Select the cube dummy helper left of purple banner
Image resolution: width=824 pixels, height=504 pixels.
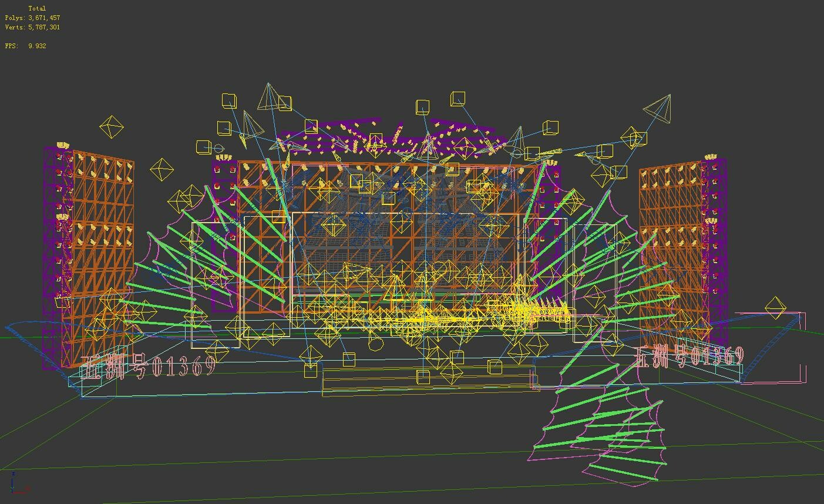(x=203, y=145)
